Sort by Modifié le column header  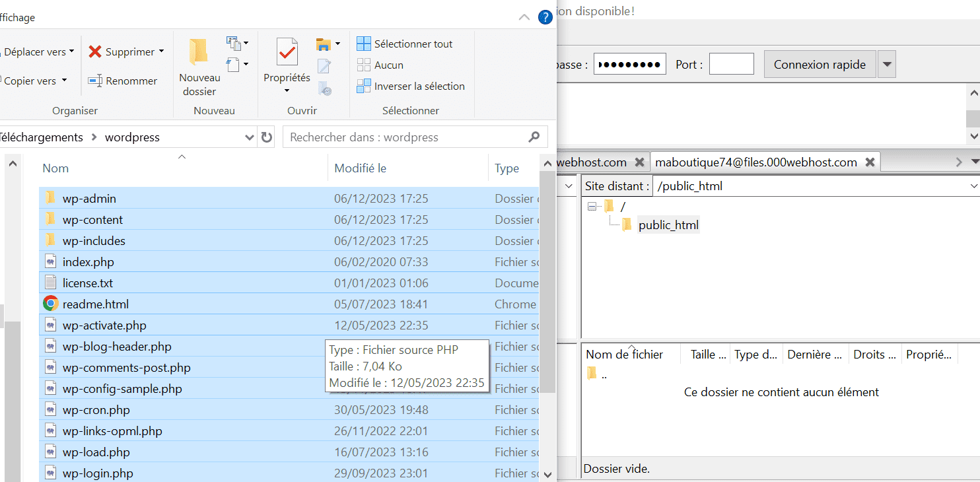tap(360, 168)
